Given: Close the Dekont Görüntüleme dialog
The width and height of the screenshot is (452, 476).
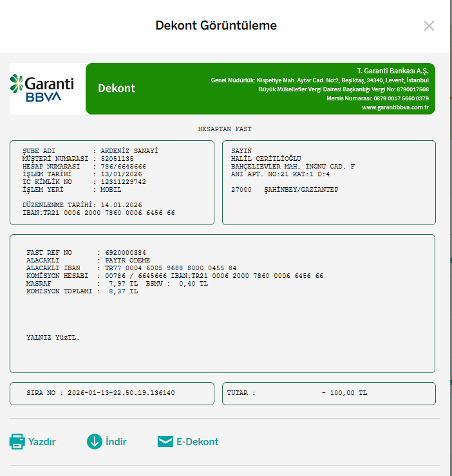Looking at the screenshot, I should (429, 26).
